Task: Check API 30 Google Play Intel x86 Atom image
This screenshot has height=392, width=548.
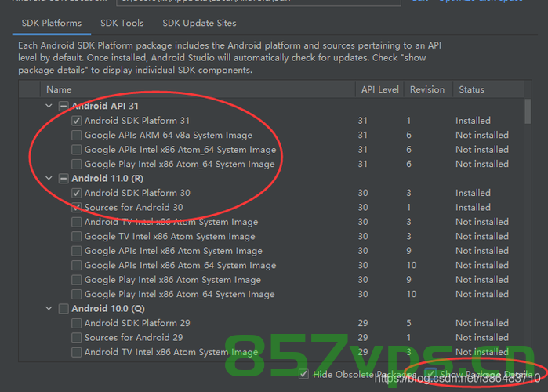Action: pyautogui.click(x=77, y=280)
